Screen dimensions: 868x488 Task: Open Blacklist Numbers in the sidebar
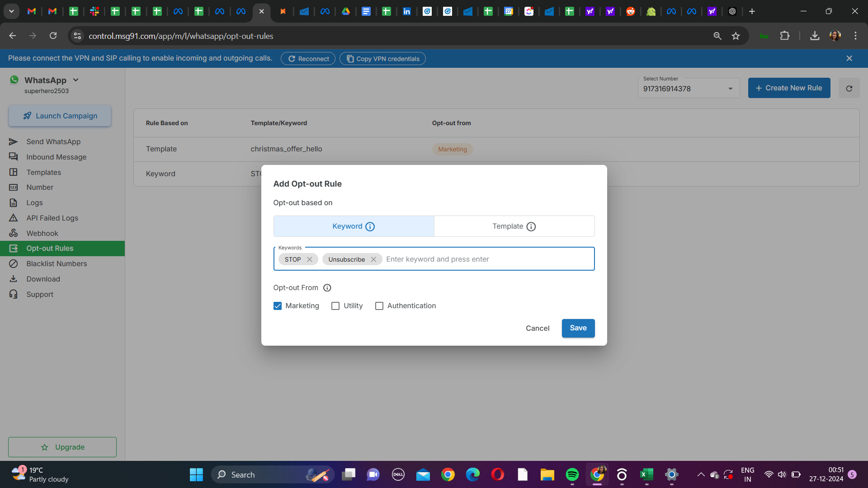[57, 264]
